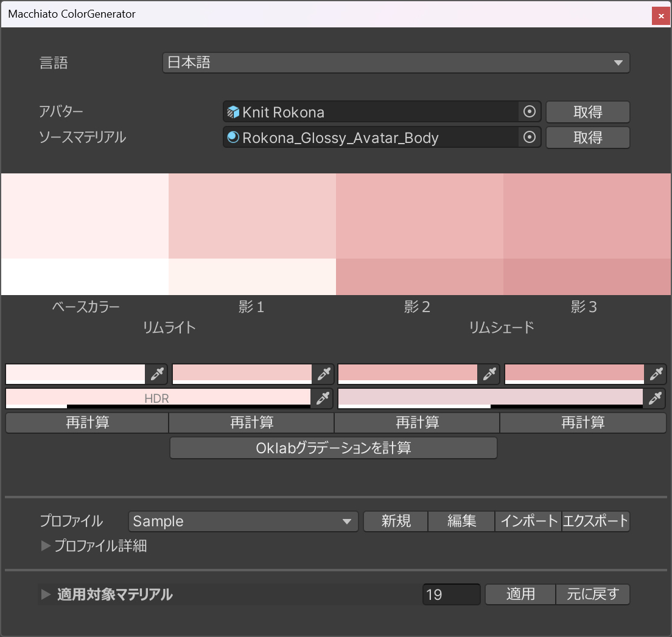
Task: Click the material count field showing 19
Action: point(451,594)
